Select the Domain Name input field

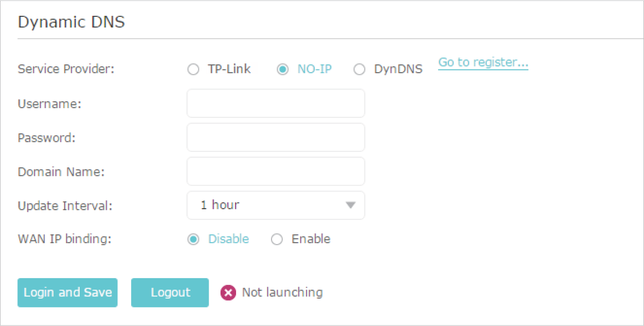point(275,171)
